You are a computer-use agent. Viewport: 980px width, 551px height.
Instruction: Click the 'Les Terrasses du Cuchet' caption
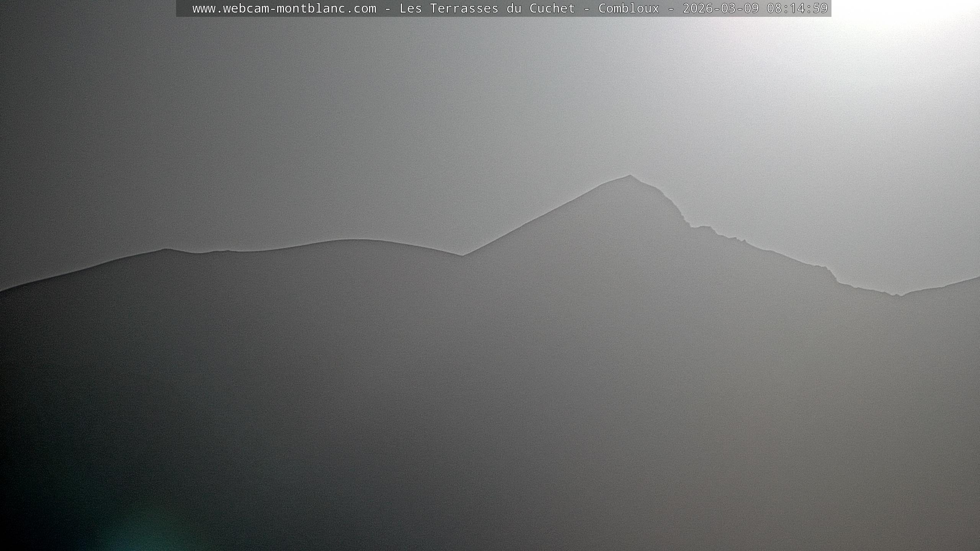[x=487, y=8]
